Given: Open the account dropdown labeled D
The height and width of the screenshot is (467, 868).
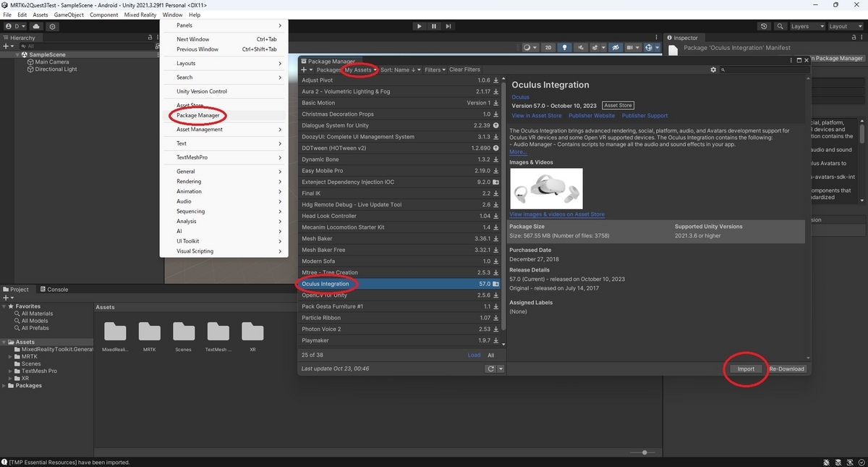Looking at the screenshot, I should click(14, 26).
